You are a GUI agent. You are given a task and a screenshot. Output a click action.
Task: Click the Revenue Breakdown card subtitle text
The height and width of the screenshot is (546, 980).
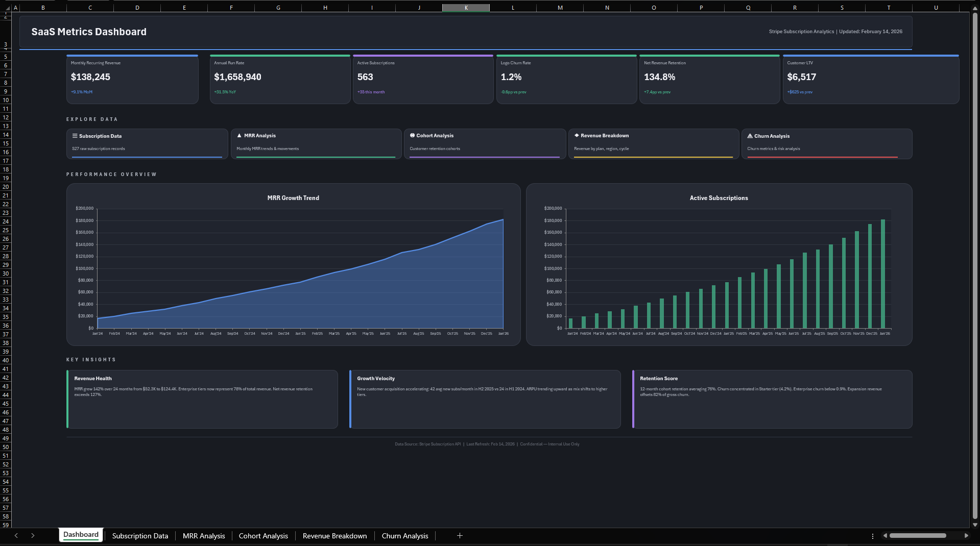coord(601,149)
